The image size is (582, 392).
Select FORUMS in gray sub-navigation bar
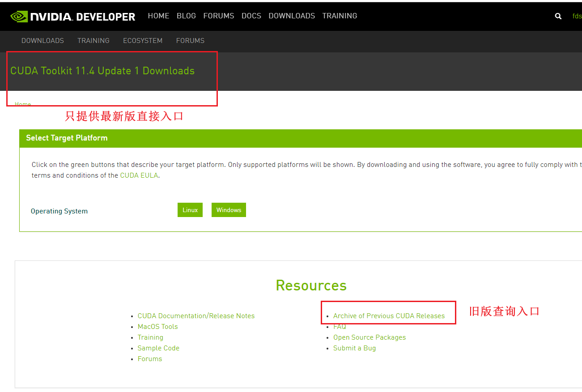pyautogui.click(x=190, y=41)
